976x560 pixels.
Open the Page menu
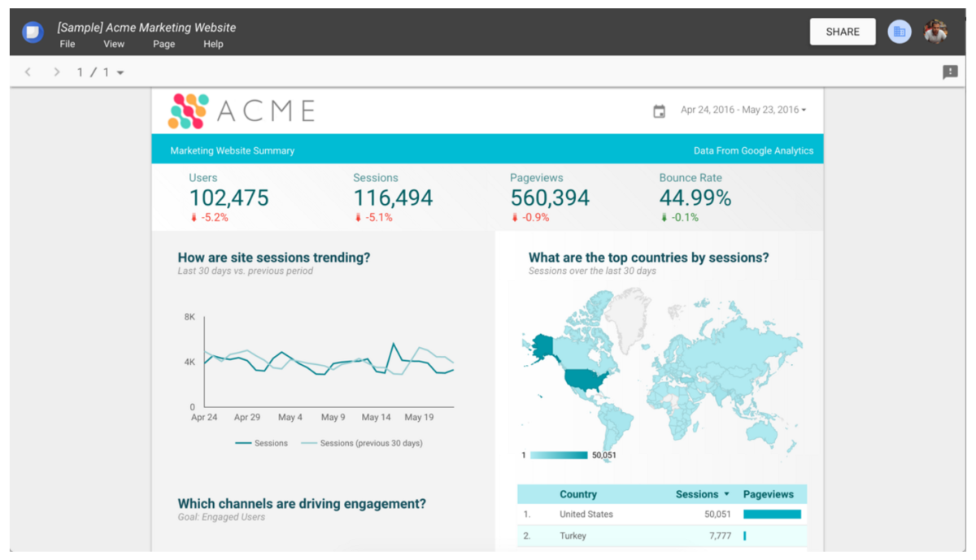(x=163, y=44)
